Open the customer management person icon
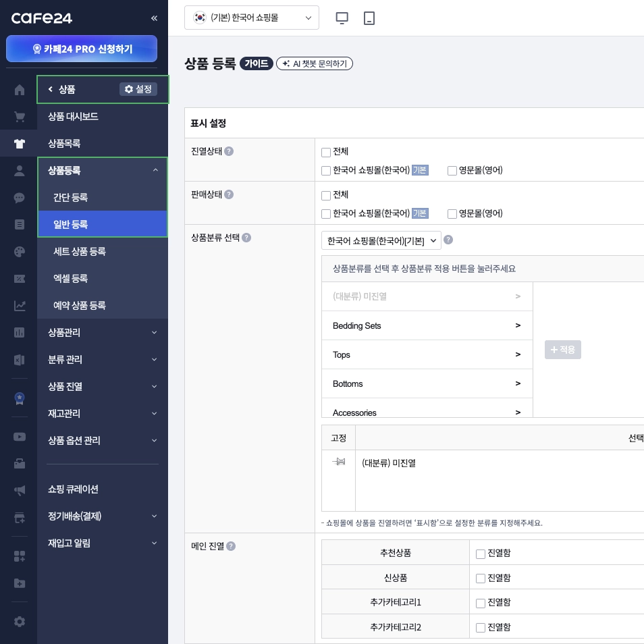Screen dimensions: 644x644 [20, 171]
